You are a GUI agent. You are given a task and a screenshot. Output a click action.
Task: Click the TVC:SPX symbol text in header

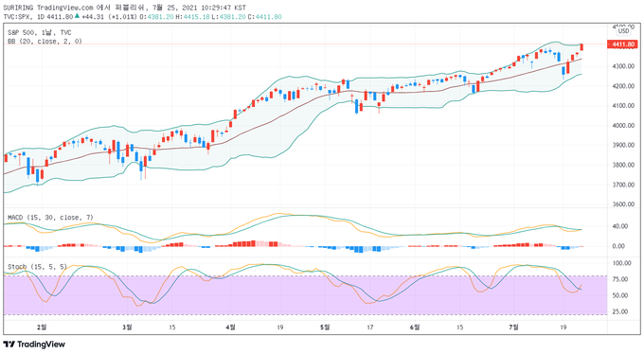[x=18, y=17]
